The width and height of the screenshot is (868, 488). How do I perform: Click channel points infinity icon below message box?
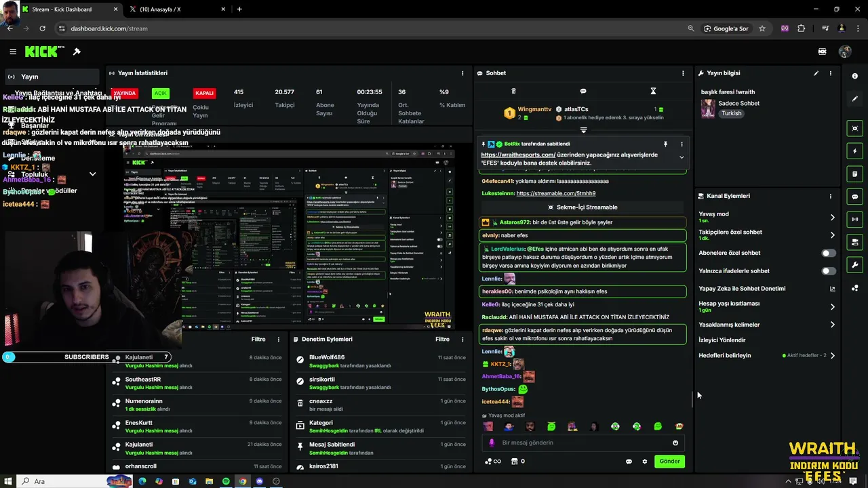493,462
